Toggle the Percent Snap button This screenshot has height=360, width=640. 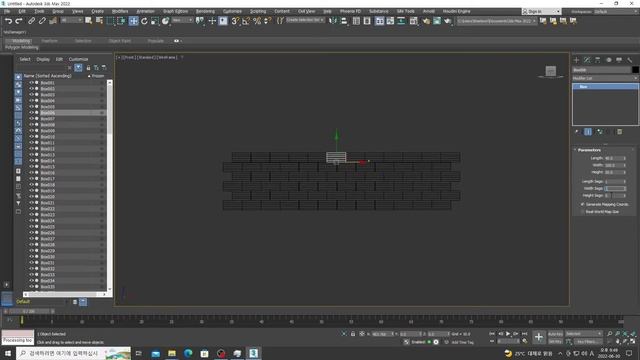pyautogui.click(x=257, y=21)
